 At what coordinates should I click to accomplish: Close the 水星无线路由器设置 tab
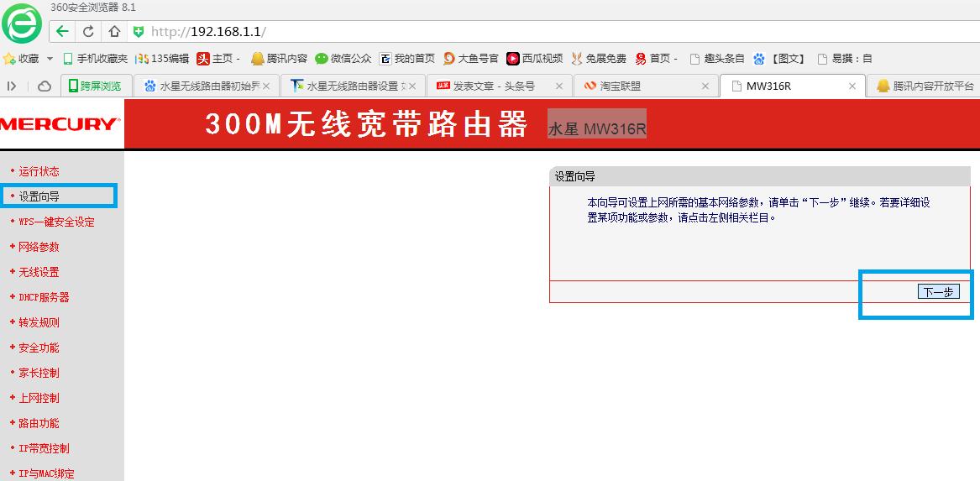[412, 86]
